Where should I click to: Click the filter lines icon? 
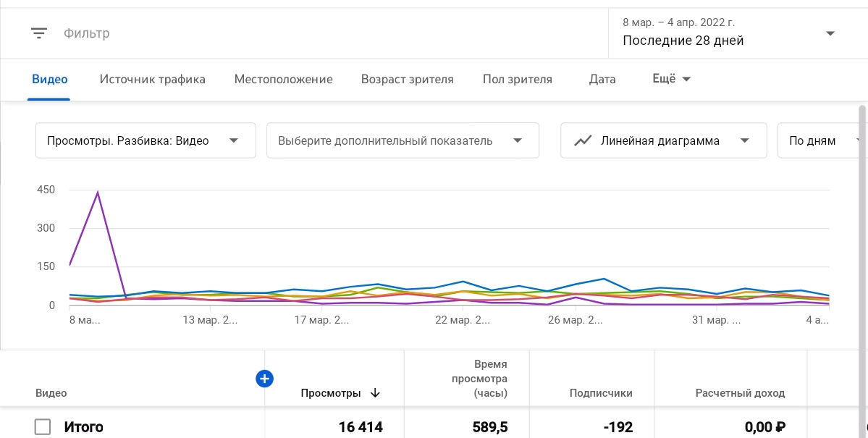[x=39, y=33]
